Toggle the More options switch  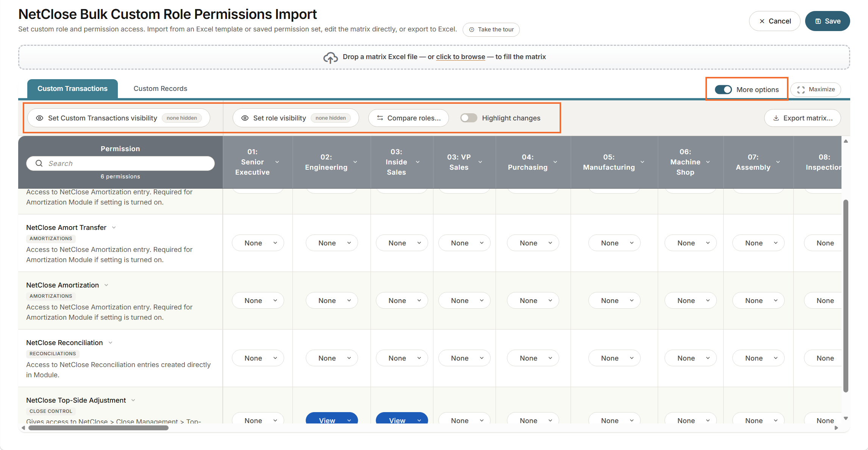coord(723,90)
